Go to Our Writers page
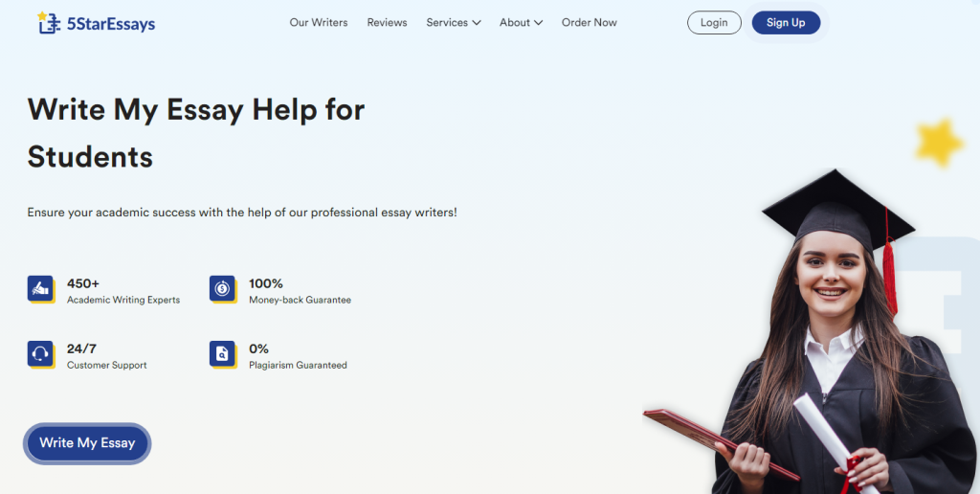 (319, 23)
